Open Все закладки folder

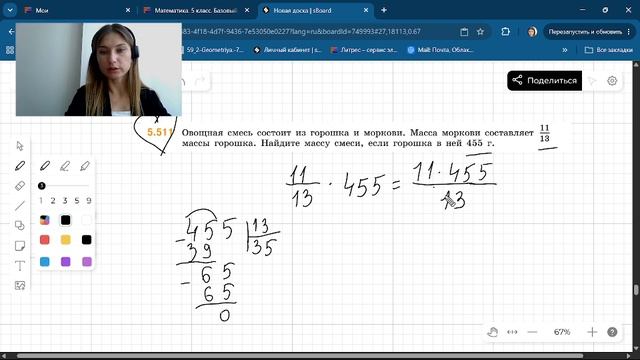point(609,50)
